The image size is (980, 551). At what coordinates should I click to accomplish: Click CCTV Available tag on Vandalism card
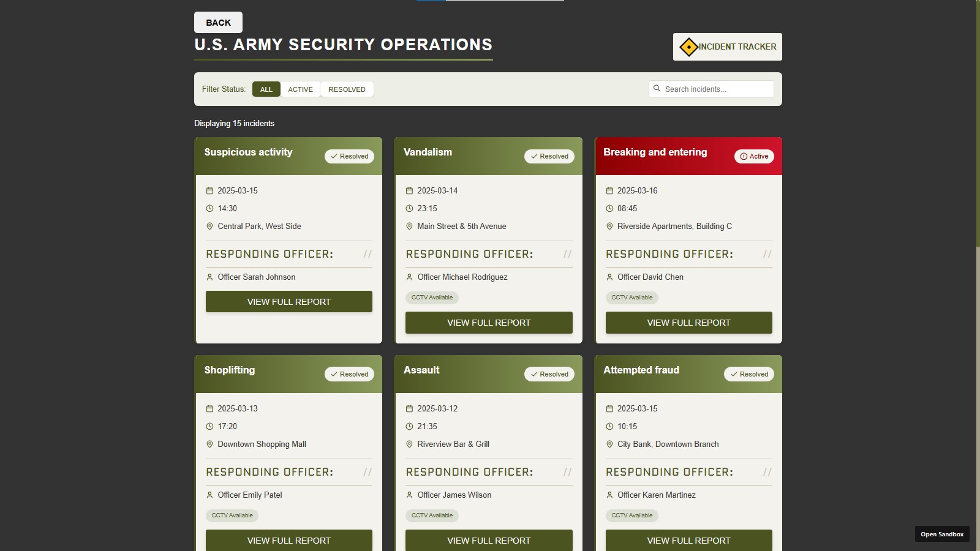(432, 298)
